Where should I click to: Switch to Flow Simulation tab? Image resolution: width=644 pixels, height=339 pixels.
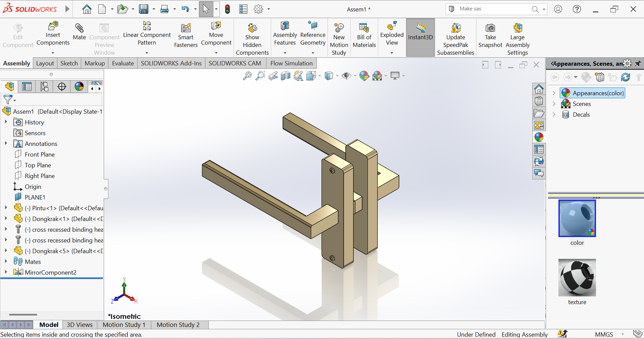[x=292, y=63]
